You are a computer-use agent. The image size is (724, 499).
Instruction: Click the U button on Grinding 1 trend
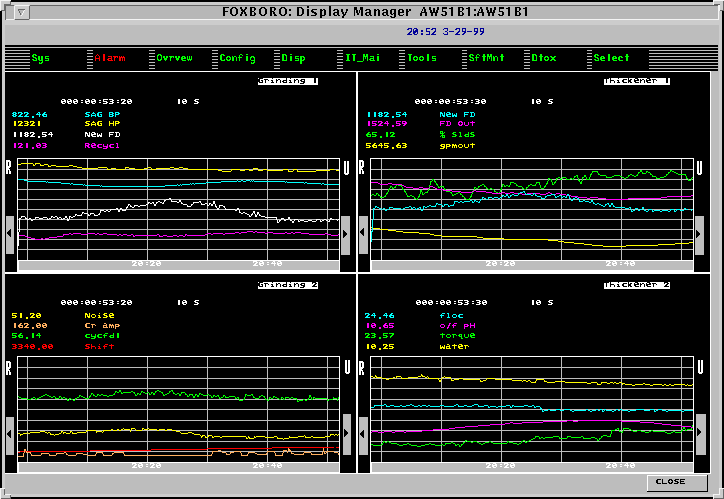[x=346, y=167]
